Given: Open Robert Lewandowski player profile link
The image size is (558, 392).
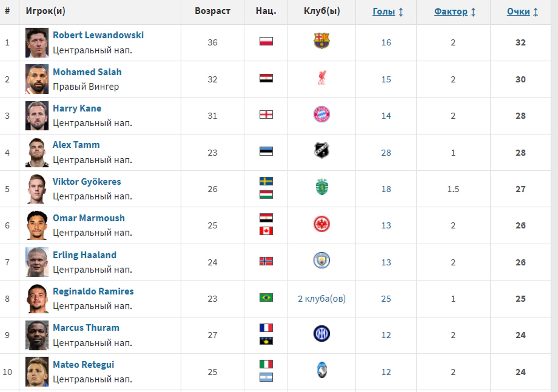Looking at the screenshot, I should (98, 35).
